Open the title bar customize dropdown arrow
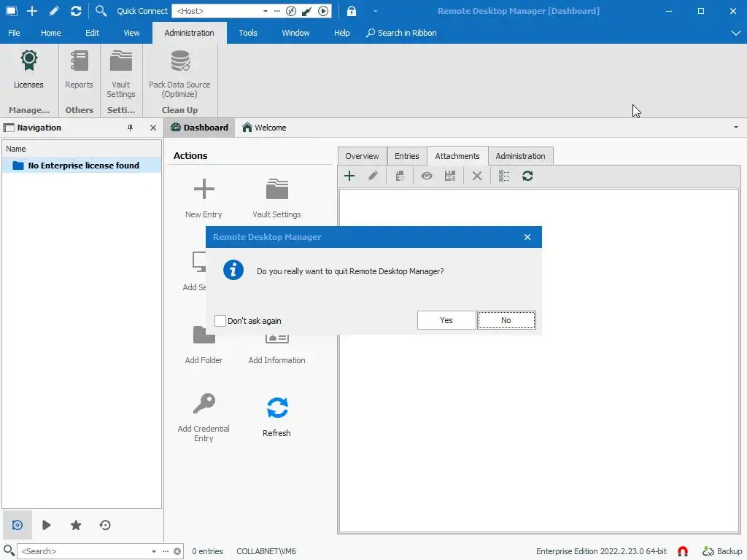The width and height of the screenshot is (747, 560). coord(376,11)
